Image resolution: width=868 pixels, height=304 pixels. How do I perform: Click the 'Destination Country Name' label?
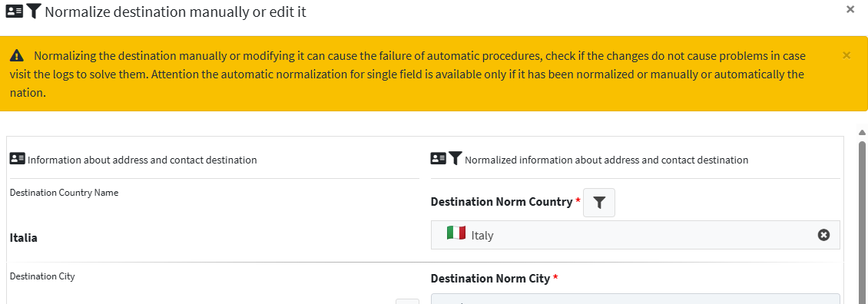coord(65,193)
